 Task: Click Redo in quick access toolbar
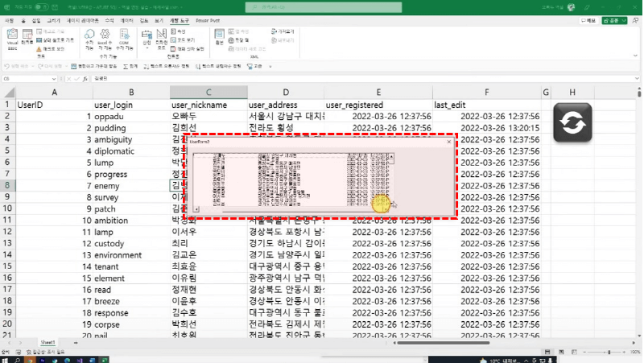50,66
